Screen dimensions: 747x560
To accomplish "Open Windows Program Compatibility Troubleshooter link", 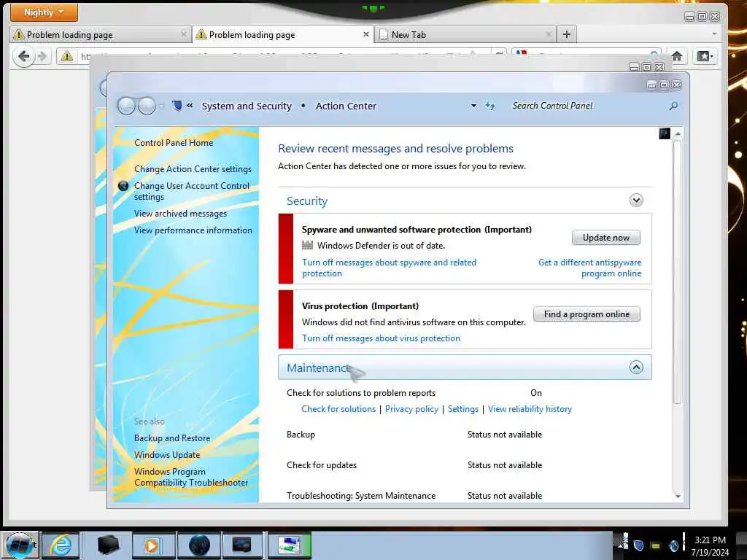I will coord(191,477).
